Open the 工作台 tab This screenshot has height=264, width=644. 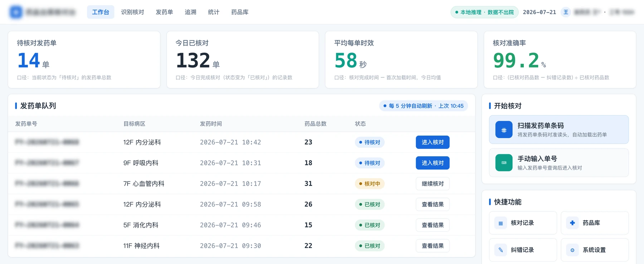click(x=101, y=12)
